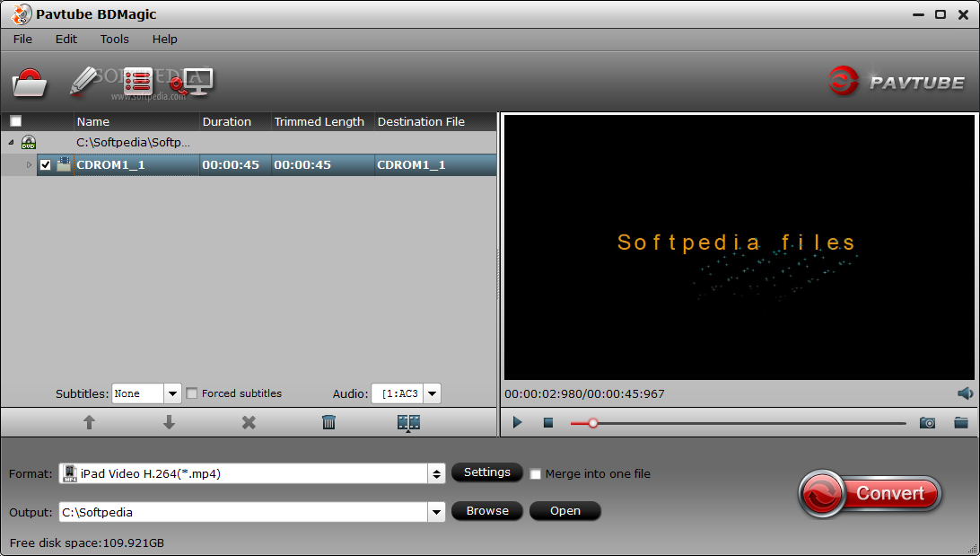Open the Subtitles dropdown
Viewport: 980px width, 556px height.
pos(172,393)
